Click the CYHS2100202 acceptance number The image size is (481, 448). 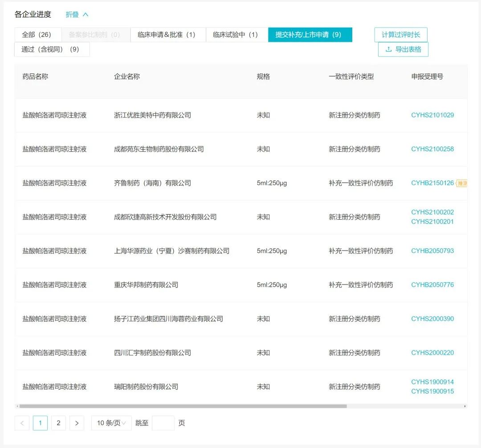point(432,212)
